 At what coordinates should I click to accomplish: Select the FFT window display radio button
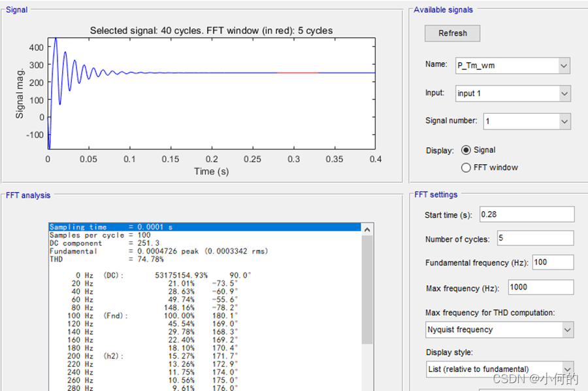pos(466,167)
